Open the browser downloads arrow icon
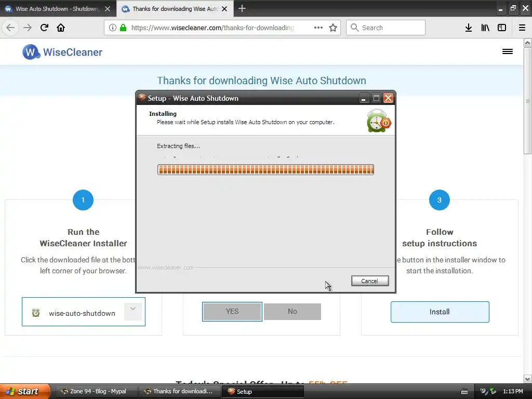 tap(469, 28)
